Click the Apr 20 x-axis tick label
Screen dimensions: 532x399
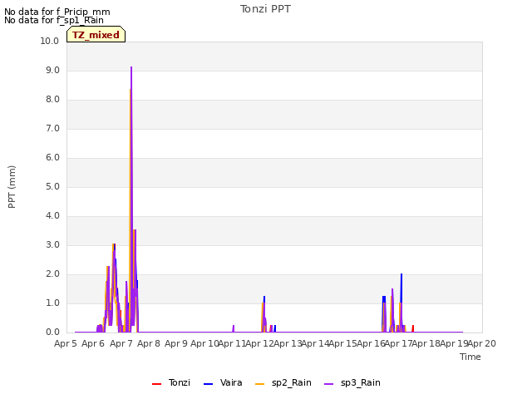[482, 343]
